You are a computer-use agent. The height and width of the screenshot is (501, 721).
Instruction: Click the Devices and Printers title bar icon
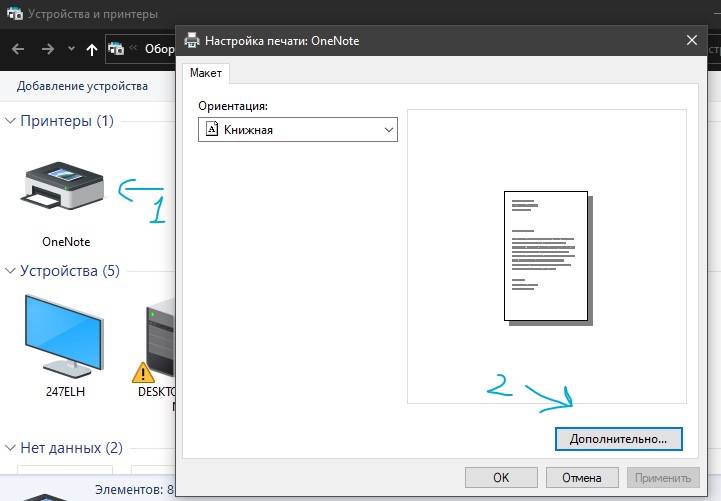pos(14,14)
